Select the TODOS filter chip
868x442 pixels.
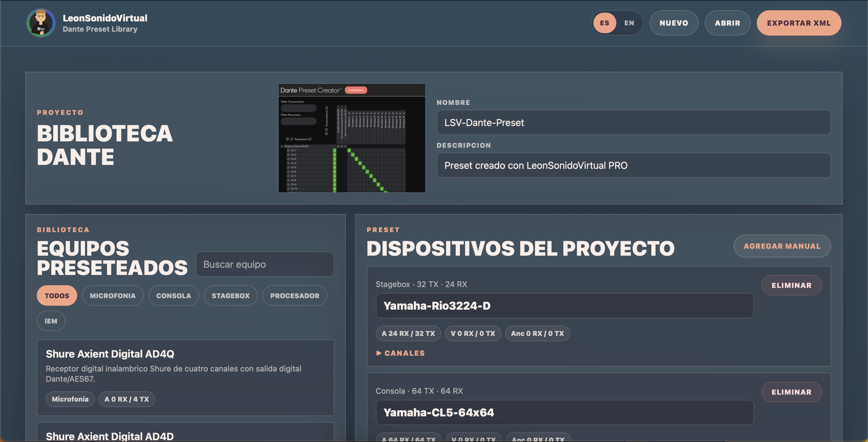click(x=57, y=296)
